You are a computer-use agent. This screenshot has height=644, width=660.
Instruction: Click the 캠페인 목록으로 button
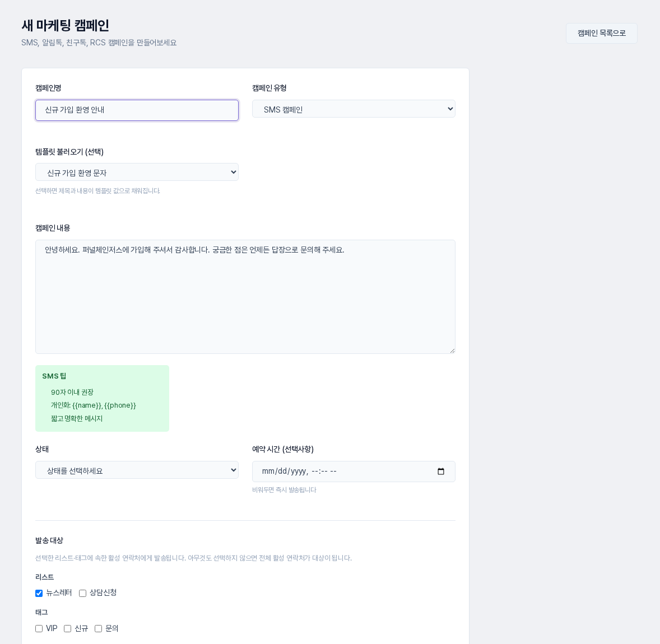click(602, 33)
